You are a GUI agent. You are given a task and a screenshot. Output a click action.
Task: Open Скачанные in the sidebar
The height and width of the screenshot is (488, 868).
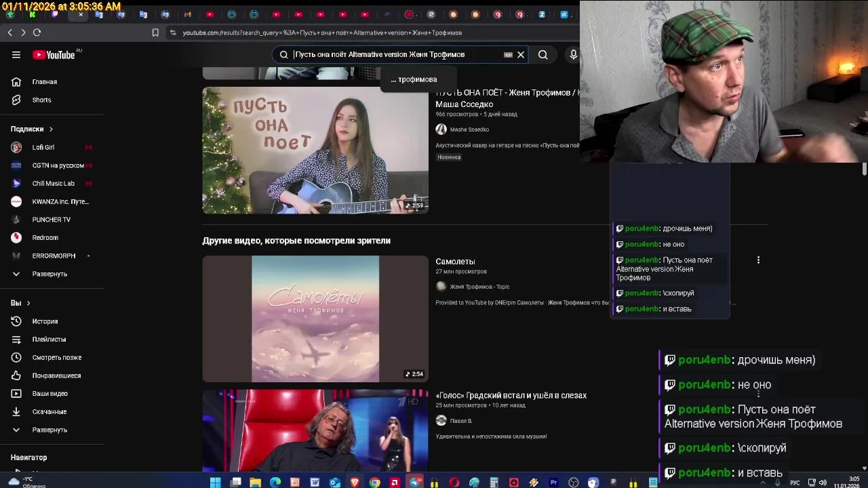pos(52,411)
